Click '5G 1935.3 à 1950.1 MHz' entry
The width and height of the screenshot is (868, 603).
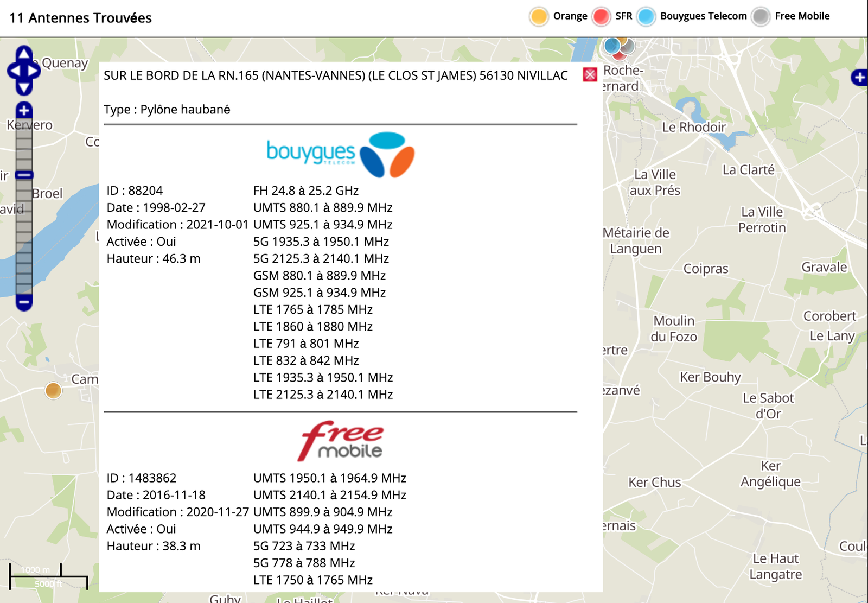[321, 242]
